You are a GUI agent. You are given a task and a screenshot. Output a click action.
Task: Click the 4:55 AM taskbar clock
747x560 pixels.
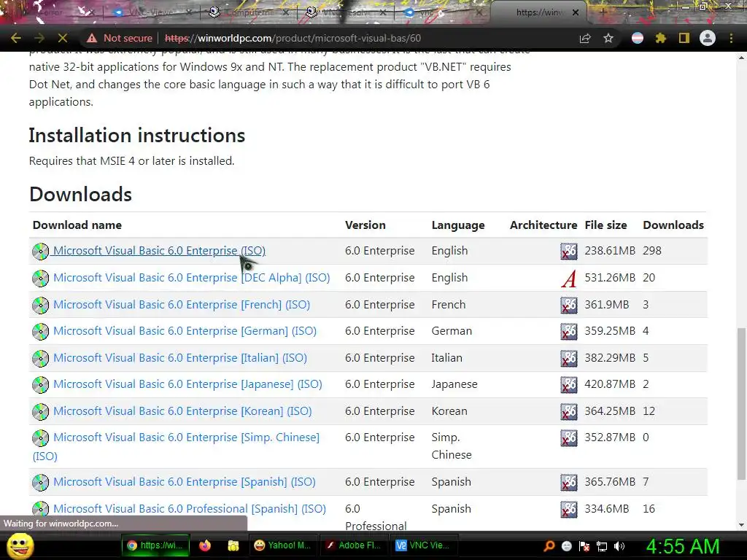click(683, 546)
